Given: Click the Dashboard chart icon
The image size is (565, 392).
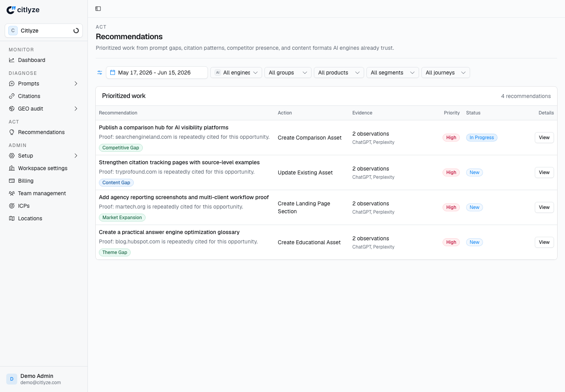Looking at the screenshot, I should pyautogui.click(x=12, y=60).
